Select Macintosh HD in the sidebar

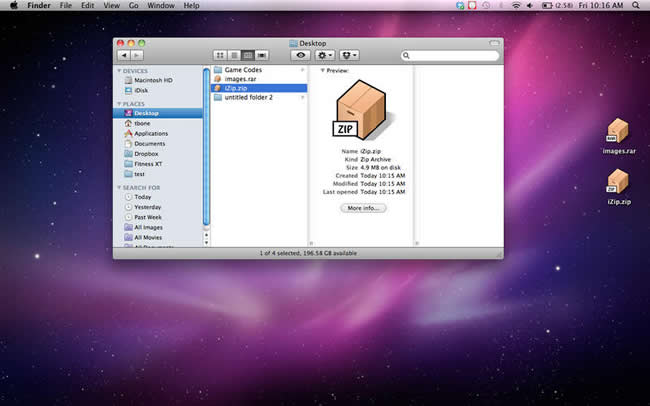tap(153, 80)
